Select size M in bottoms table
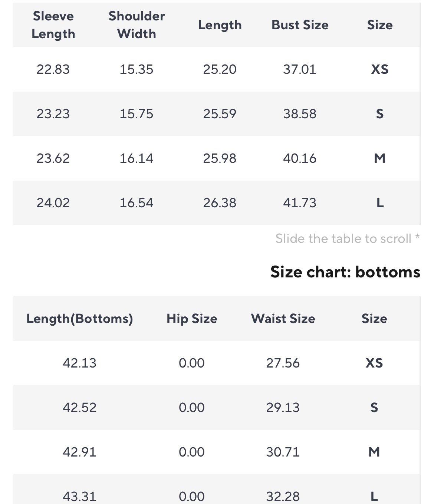 [x=374, y=452]
